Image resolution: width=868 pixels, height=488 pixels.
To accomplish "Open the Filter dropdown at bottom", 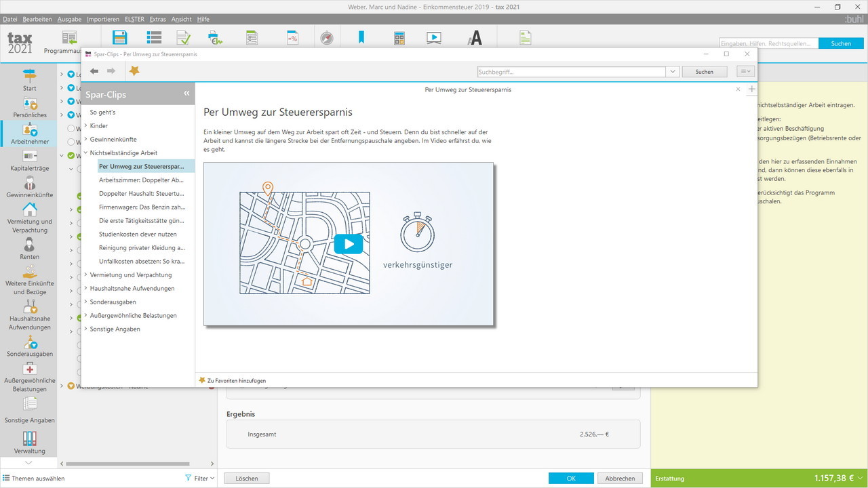I will 200,479.
